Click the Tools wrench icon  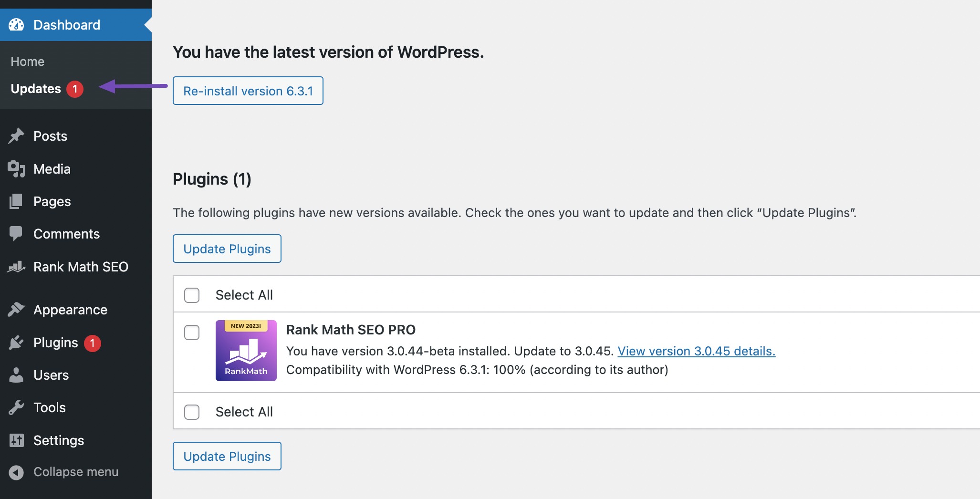click(x=16, y=407)
